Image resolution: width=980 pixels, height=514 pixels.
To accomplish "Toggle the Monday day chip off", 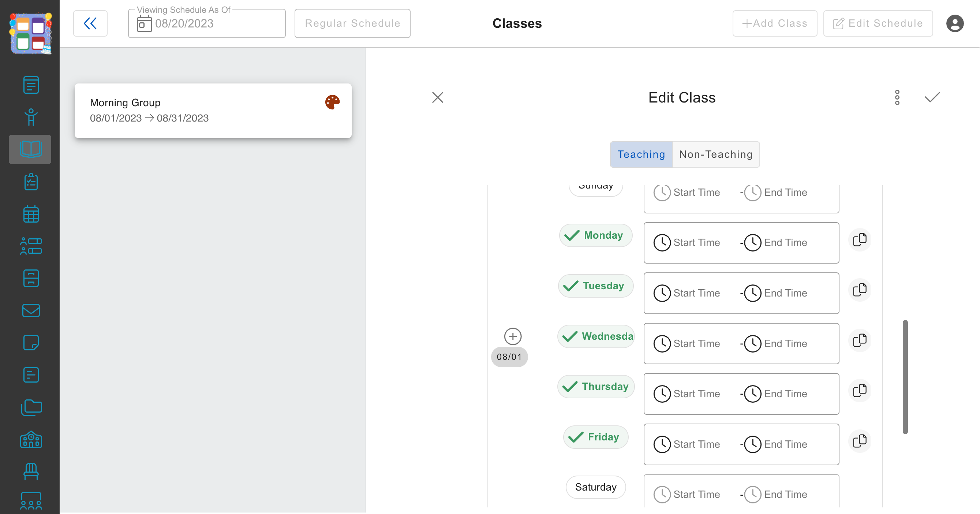I will point(596,235).
